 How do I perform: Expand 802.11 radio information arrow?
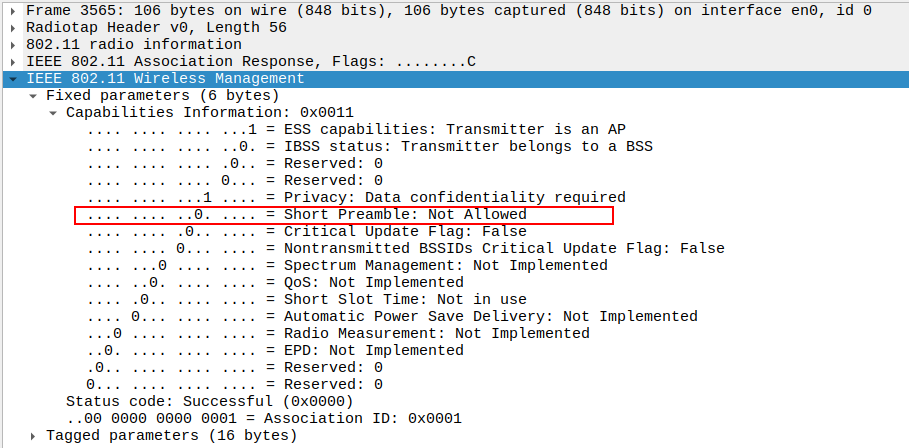[x=12, y=45]
